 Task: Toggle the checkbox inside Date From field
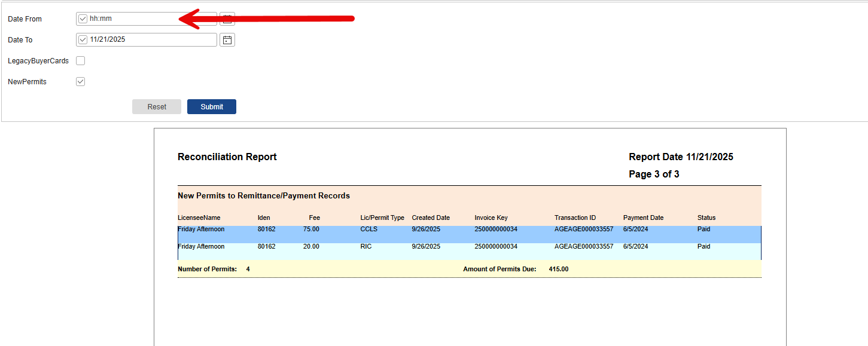pyautogui.click(x=83, y=19)
